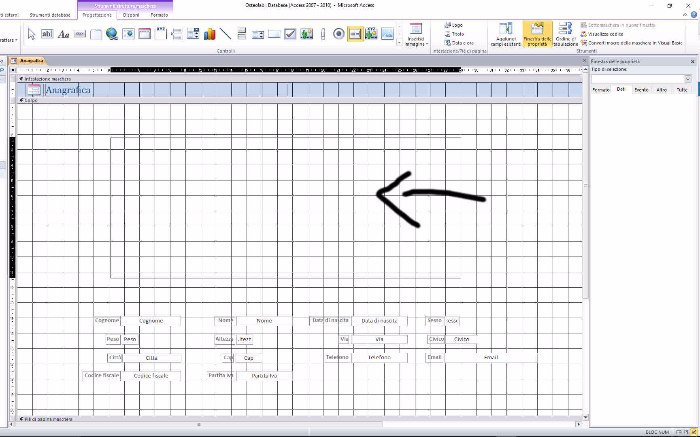Minimize the ribbon with the caret icon
The width and height of the screenshot is (700, 437).
click(687, 15)
